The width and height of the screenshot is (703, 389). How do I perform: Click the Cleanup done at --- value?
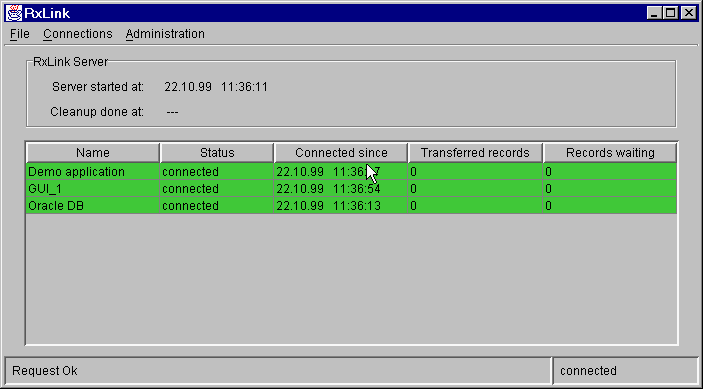pyautogui.click(x=172, y=112)
